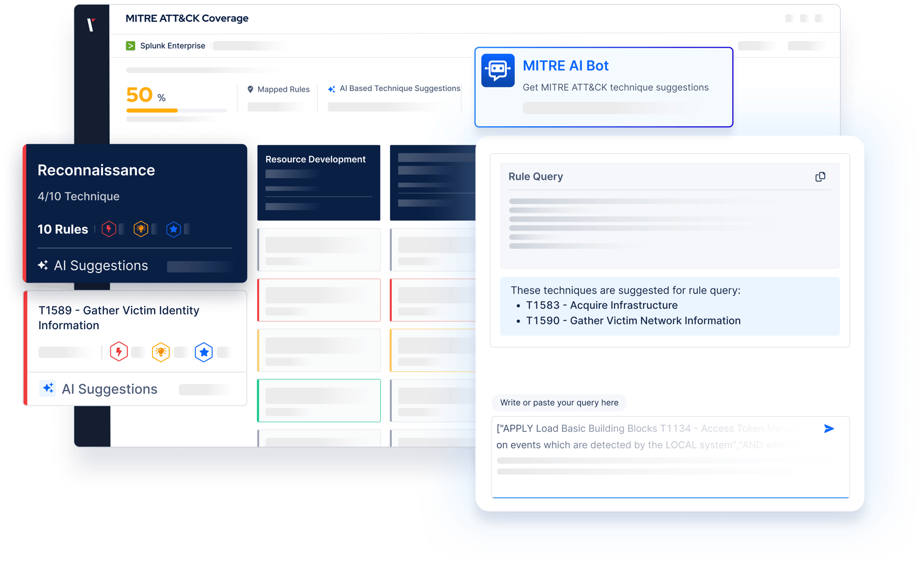Image resolution: width=924 pixels, height=567 pixels.
Task: Click the sparkle icon beside AI Based Technique Suggestions
Action: click(x=332, y=88)
